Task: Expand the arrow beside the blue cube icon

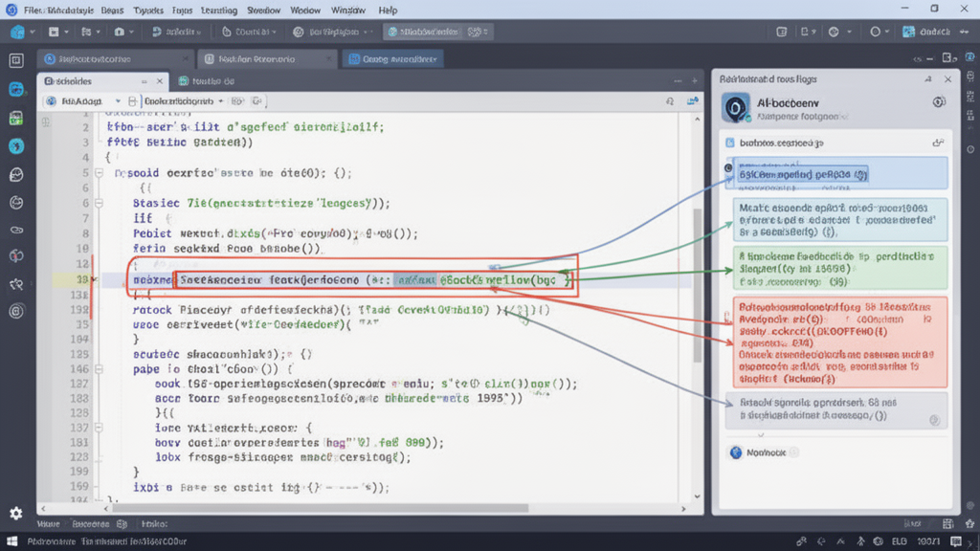Action: tap(33, 32)
